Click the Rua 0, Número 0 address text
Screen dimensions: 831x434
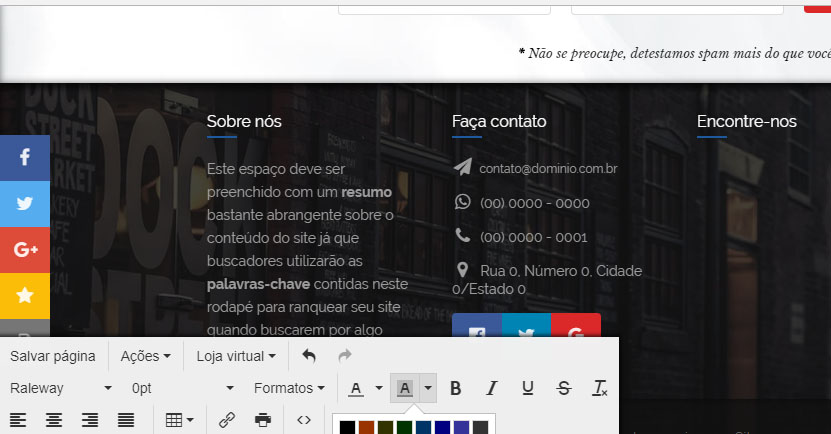pos(547,280)
